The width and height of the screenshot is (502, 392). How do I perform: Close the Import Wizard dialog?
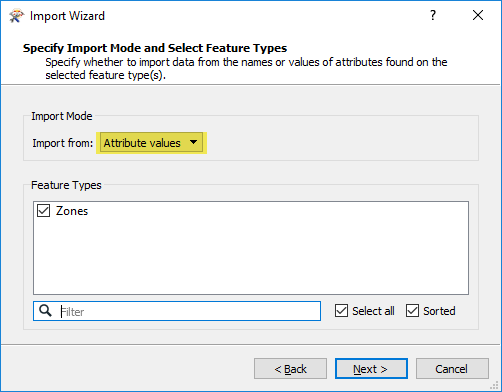[x=478, y=15]
